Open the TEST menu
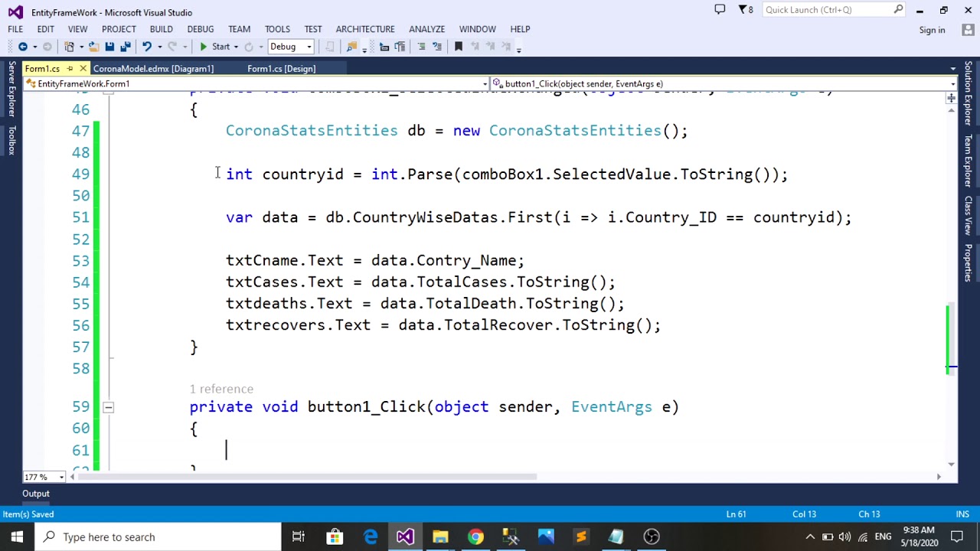Image resolution: width=980 pixels, height=551 pixels. 313,29
